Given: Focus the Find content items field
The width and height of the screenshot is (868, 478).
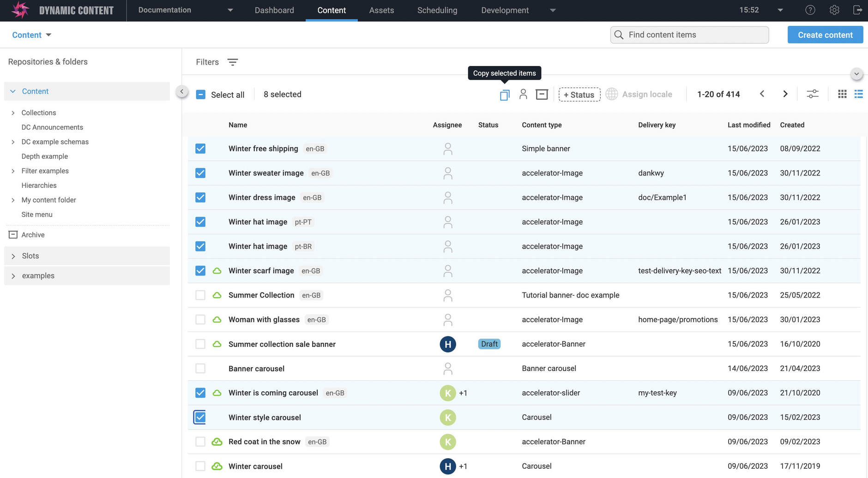Looking at the screenshot, I should pos(689,35).
